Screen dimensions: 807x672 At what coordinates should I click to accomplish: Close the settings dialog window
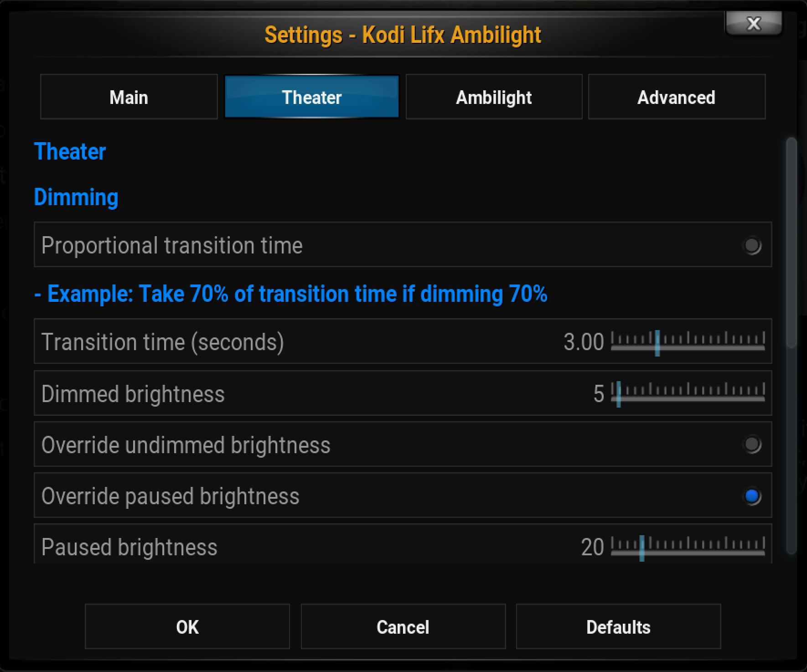pos(753,23)
